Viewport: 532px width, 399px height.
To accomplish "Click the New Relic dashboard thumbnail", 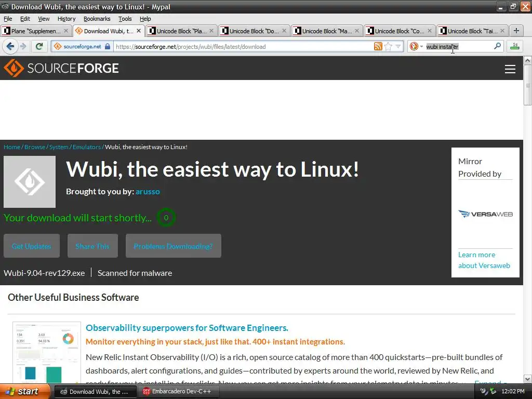I will 47,353.
